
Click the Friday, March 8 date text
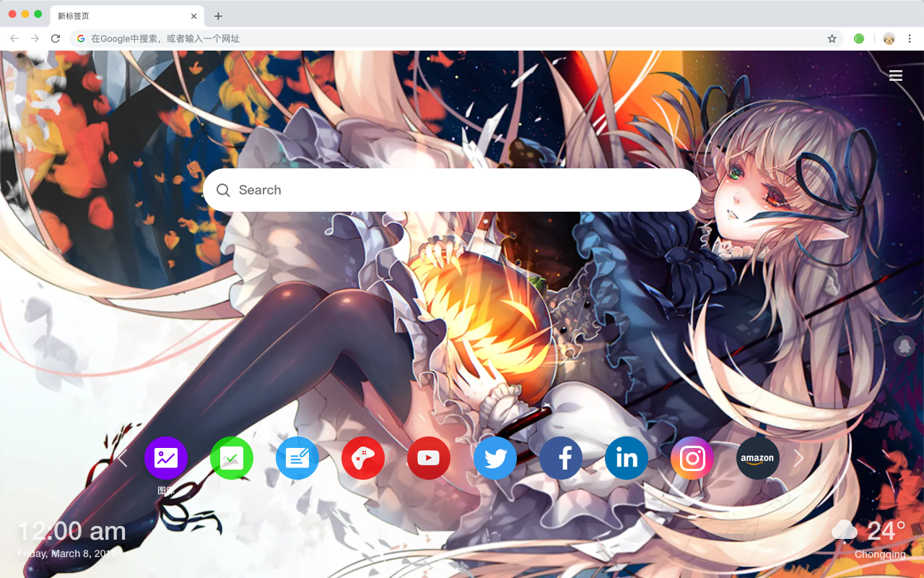coord(67,553)
